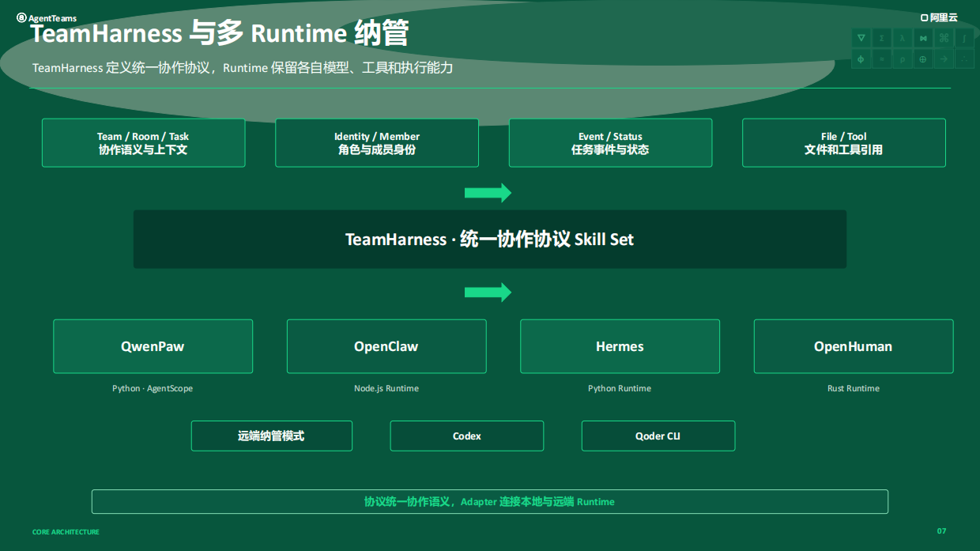The width and height of the screenshot is (980, 551).
Task: Click the Rust Runtime caption
Action: 854,389
